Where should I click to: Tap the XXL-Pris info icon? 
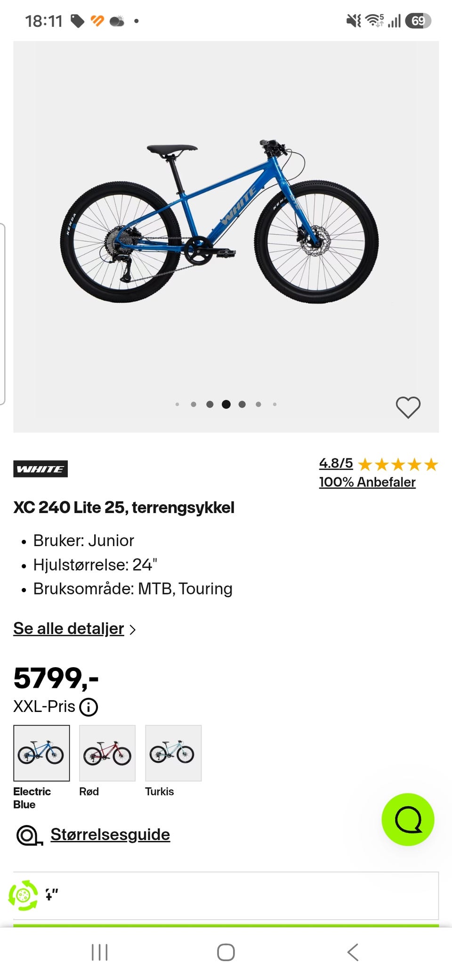coord(89,707)
